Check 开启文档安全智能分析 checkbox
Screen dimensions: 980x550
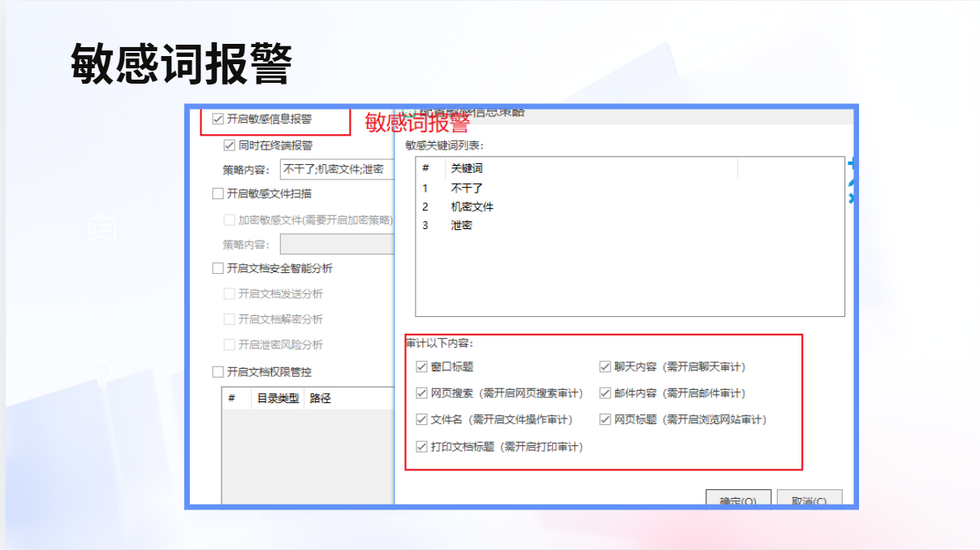coord(218,268)
